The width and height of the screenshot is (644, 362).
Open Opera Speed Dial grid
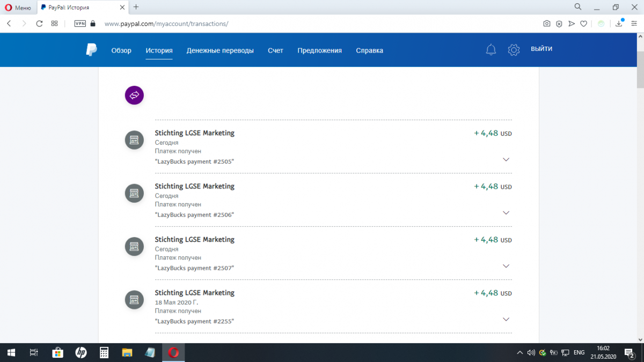coord(54,24)
